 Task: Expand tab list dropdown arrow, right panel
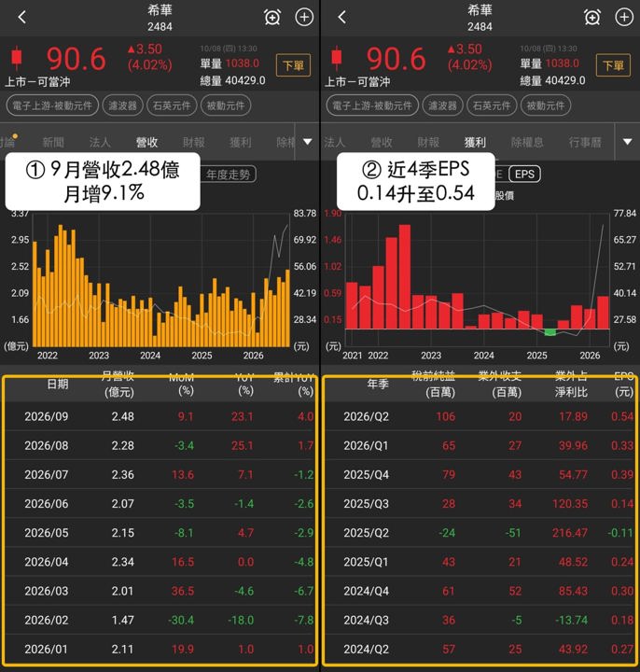coord(628,142)
